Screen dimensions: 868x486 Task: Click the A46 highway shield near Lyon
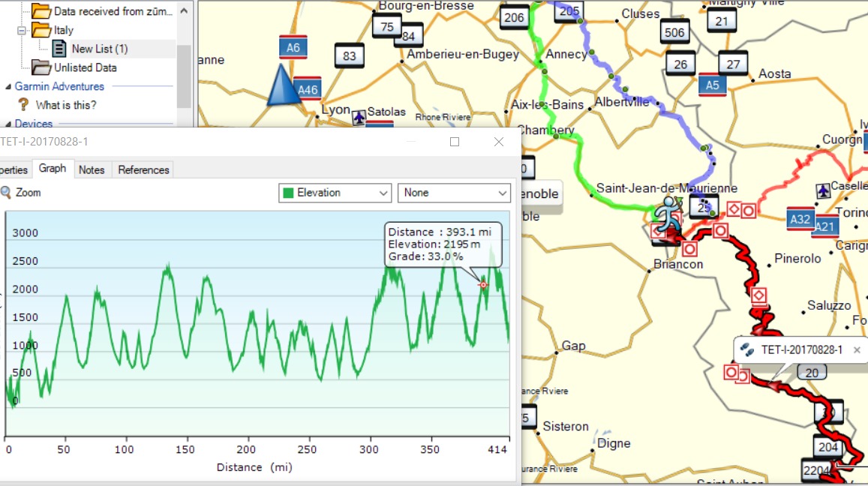pos(308,89)
